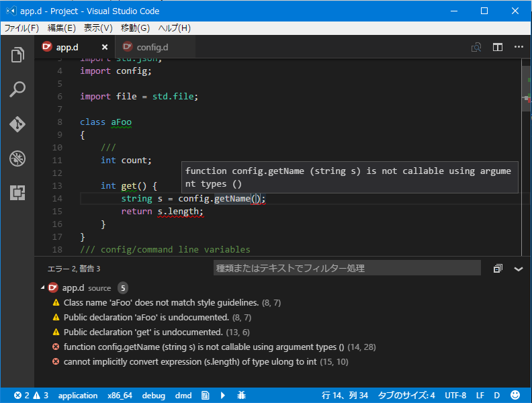Open the Search view in activity bar
Viewport: 532px width, 403px height.
(x=17, y=89)
